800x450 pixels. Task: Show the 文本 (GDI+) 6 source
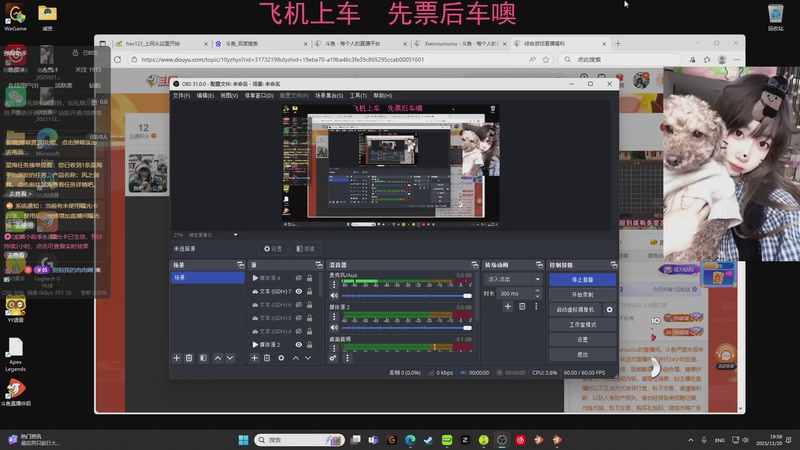point(298,305)
